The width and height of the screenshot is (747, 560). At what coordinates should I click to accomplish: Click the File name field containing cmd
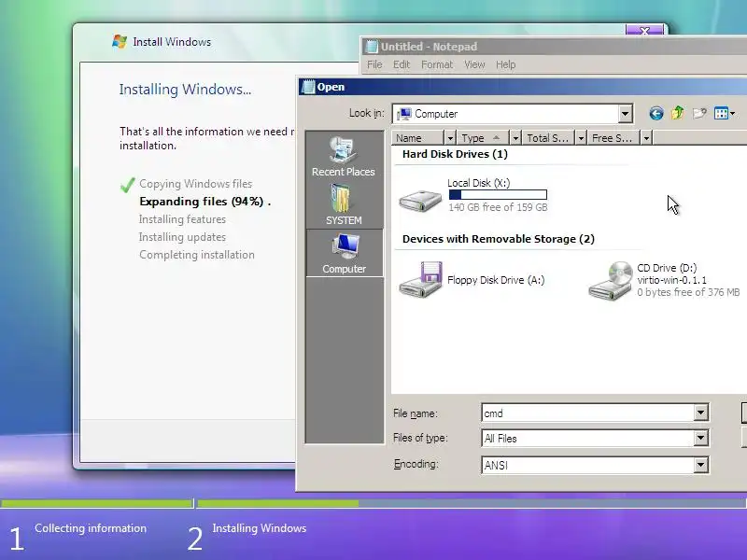click(x=588, y=413)
